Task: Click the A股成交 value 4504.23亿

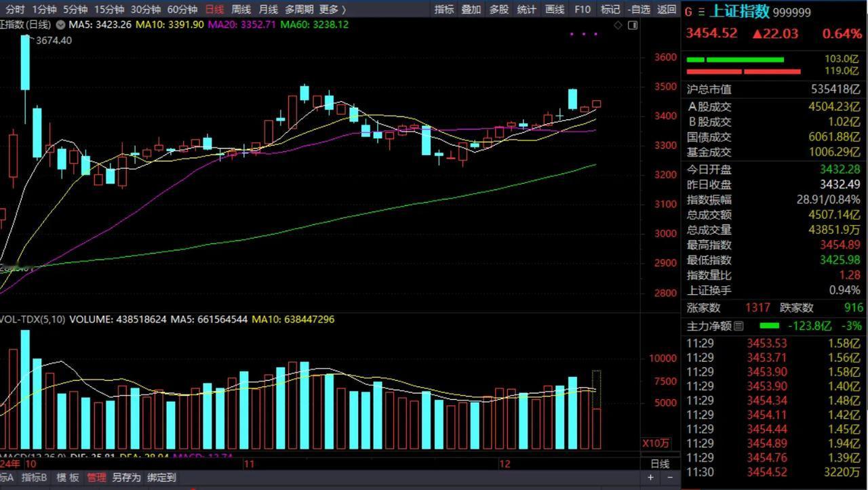Action: pos(834,106)
